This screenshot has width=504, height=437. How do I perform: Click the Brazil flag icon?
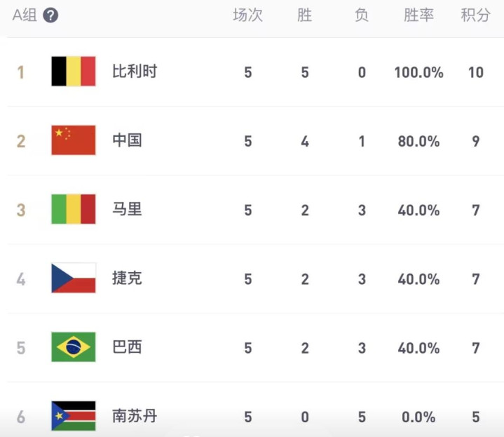74,347
